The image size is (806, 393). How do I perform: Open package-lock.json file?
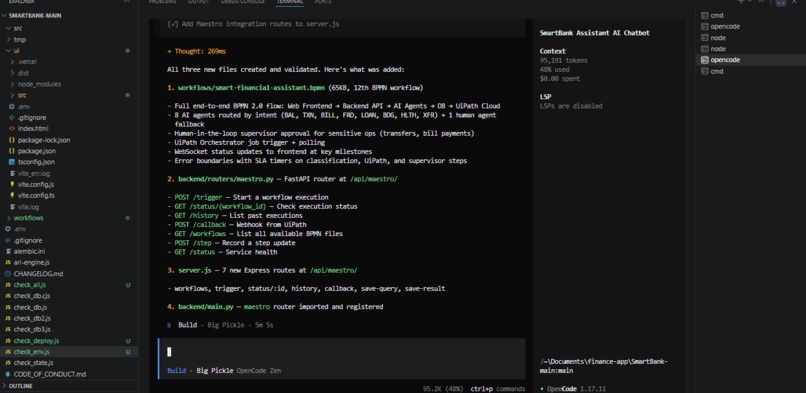pos(44,140)
